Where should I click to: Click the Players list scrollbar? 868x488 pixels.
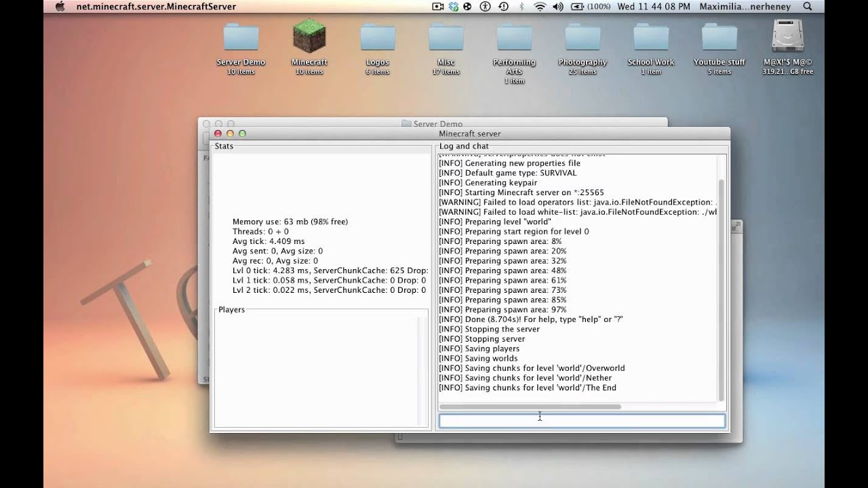tap(422, 371)
